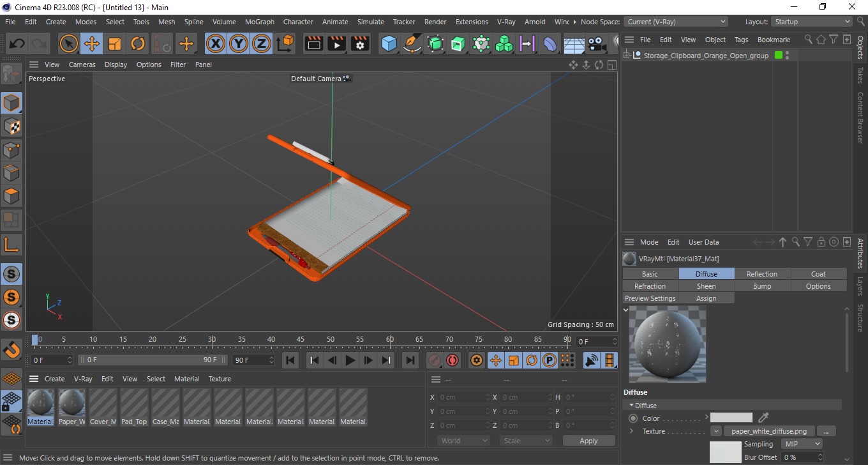Open the Coat tab

coord(818,274)
